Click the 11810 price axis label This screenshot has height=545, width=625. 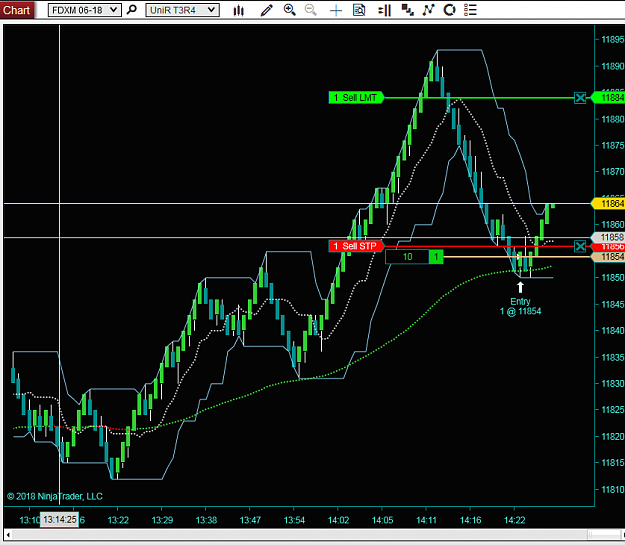tap(612, 489)
